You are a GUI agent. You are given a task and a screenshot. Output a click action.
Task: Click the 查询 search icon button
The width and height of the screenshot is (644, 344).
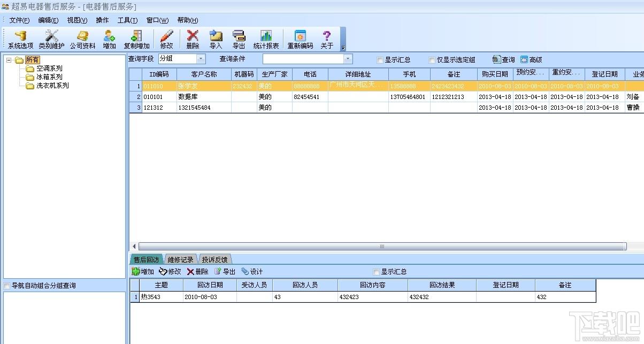click(504, 60)
